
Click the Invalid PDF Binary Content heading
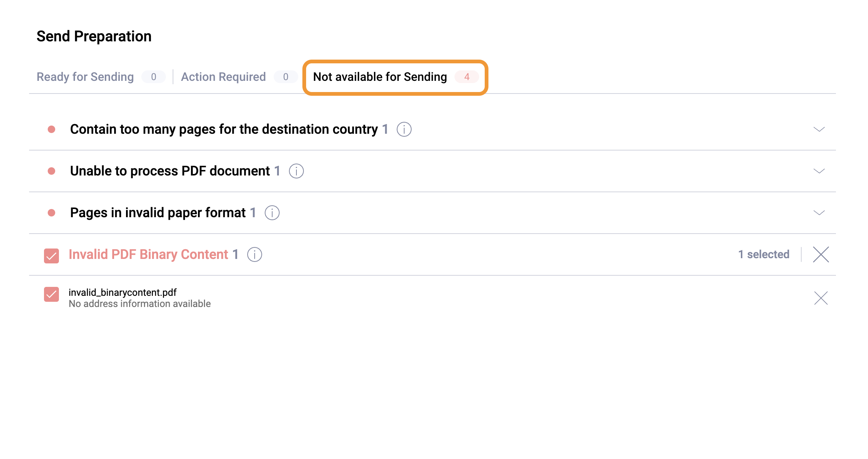148,254
